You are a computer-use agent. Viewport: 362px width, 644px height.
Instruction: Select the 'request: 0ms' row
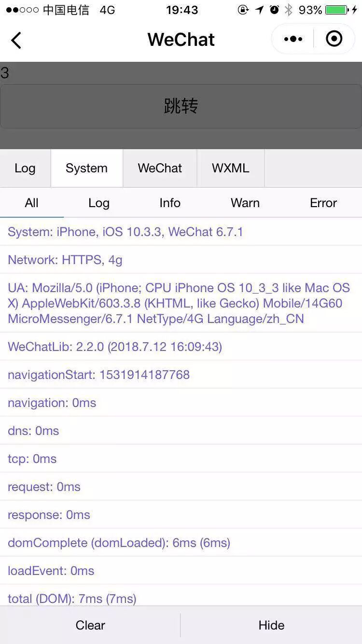pyautogui.click(x=181, y=487)
